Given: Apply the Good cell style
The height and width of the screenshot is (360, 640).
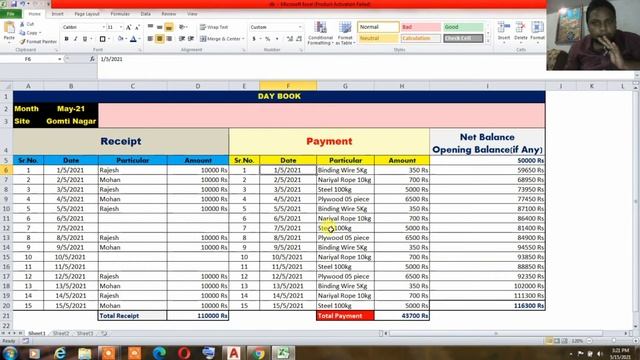Looking at the screenshot, I should 463,27.
